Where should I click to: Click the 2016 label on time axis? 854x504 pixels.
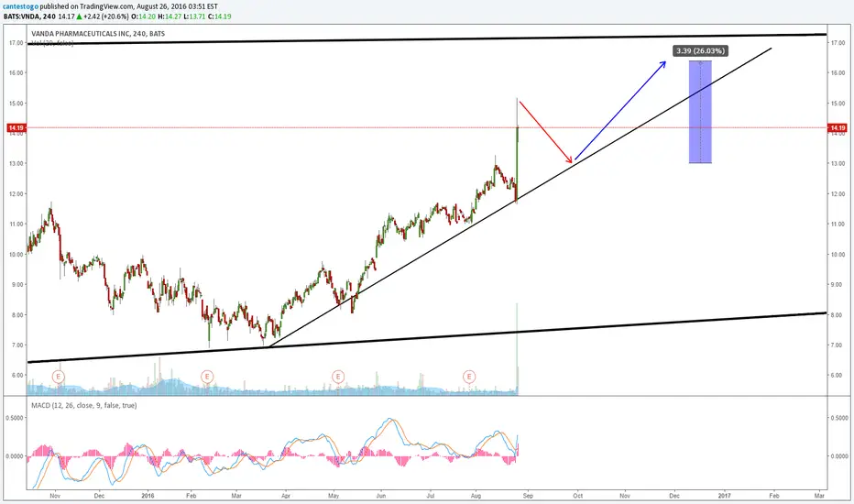[x=148, y=496]
